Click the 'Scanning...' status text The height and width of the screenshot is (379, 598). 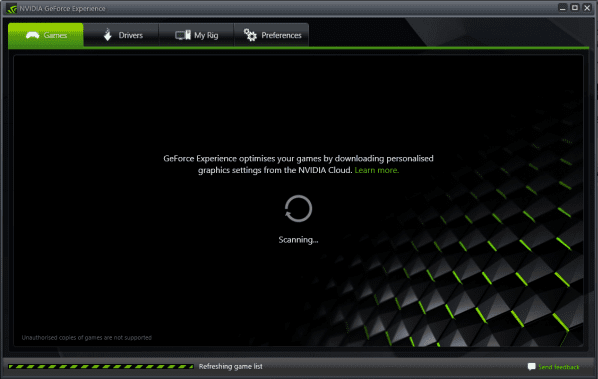298,240
